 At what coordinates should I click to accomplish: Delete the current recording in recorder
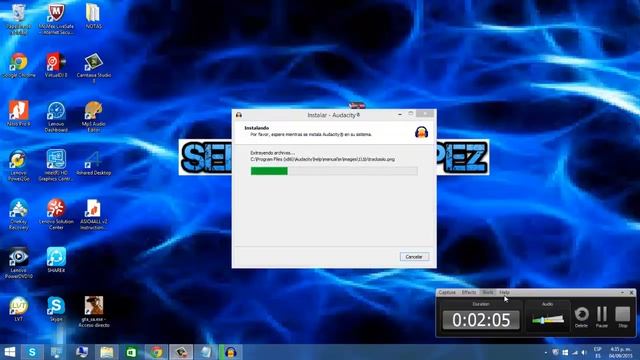581,318
